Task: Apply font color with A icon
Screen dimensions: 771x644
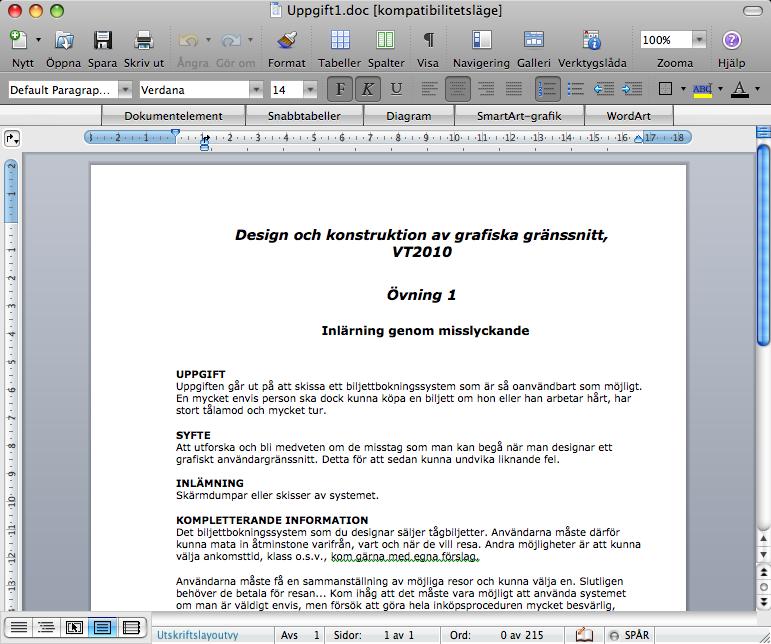Action: pos(740,89)
